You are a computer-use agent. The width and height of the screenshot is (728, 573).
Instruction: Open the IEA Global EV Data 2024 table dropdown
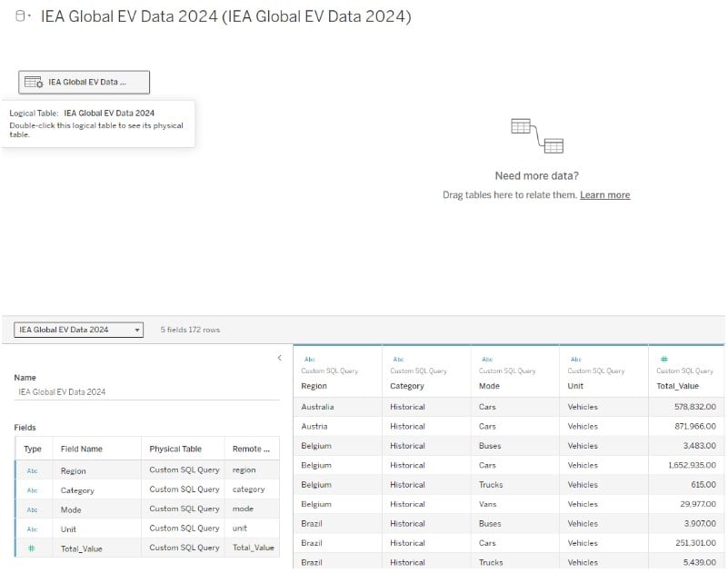coord(78,330)
